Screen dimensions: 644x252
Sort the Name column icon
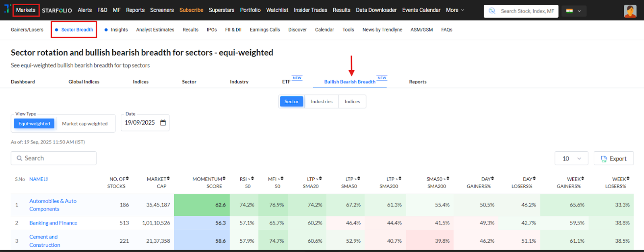46,179
